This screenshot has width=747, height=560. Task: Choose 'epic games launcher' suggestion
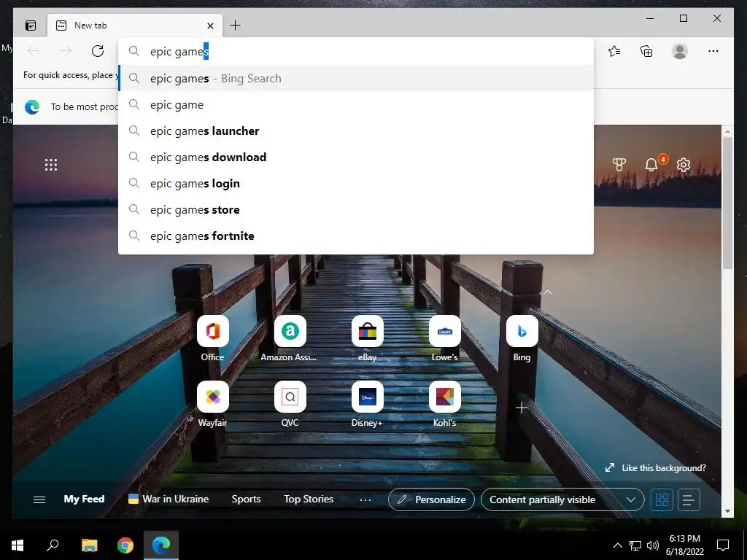356,131
